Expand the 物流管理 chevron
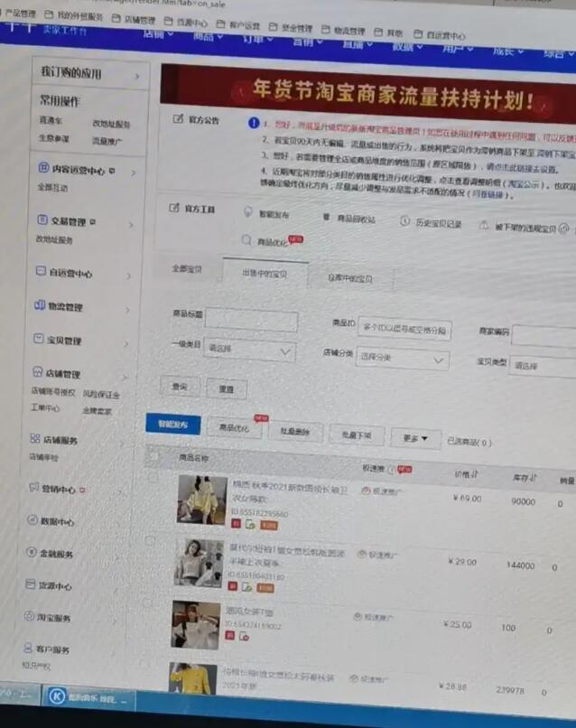Viewport: 576px width, 728px height. click(127, 310)
